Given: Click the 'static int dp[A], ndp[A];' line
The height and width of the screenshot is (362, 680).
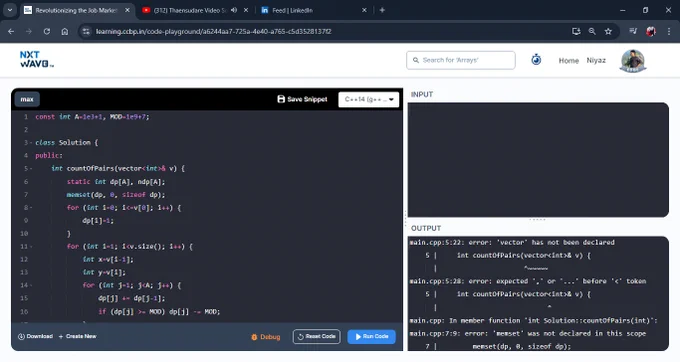Looking at the screenshot, I should [116, 182].
